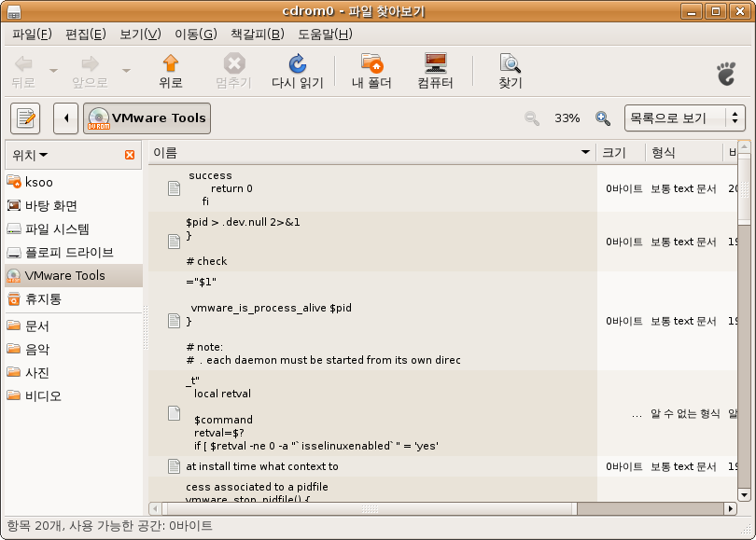Sort by the 이름 column header
The width and height of the screenshot is (756, 540).
(x=372, y=153)
